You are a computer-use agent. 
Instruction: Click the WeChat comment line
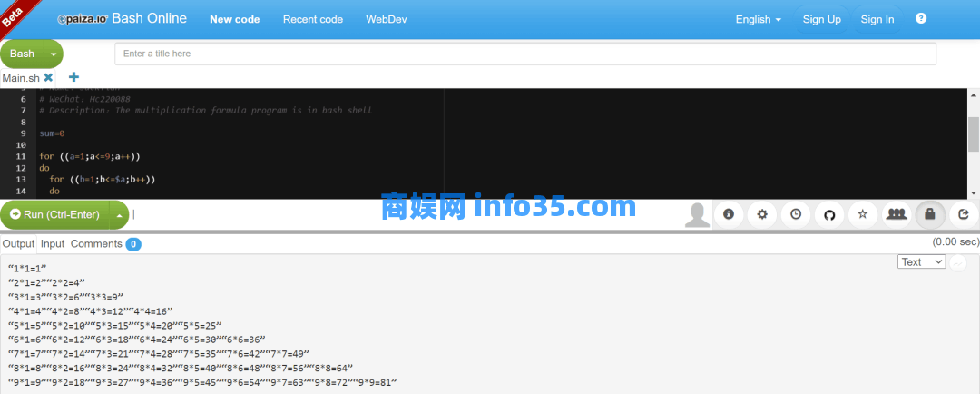84,99
